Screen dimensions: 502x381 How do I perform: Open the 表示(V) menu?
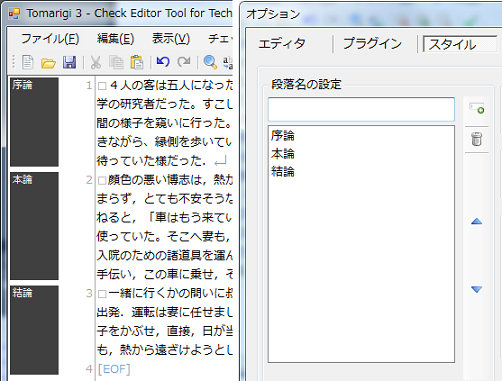click(x=171, y=39)
